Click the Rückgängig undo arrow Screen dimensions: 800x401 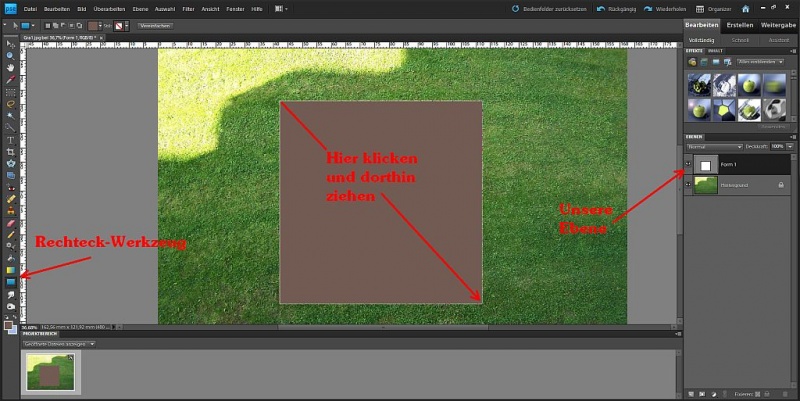tap(599, 8)
